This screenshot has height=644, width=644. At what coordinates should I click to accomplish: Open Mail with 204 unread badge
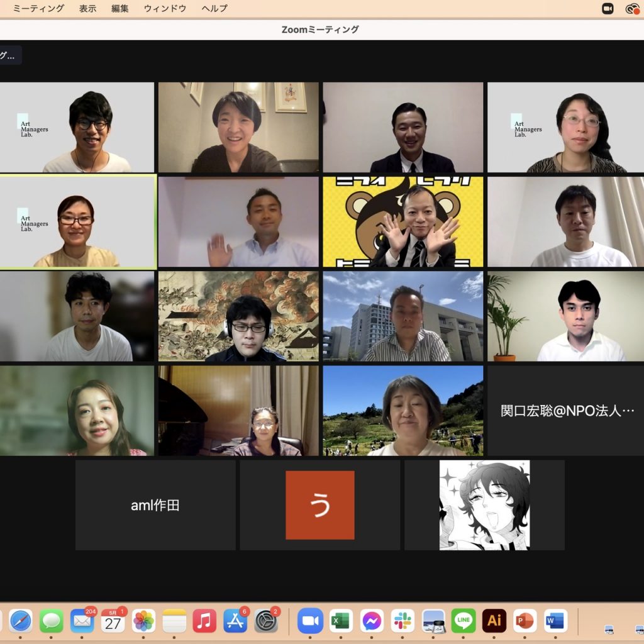[x=82, y=621]
